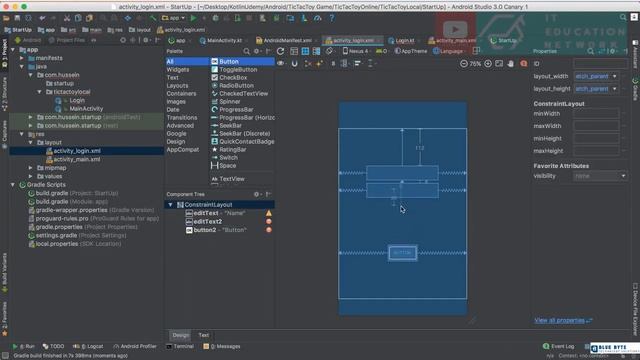Open the Logcat tool window
Viewport: 640px width, 360px height.
pos(88,347)
